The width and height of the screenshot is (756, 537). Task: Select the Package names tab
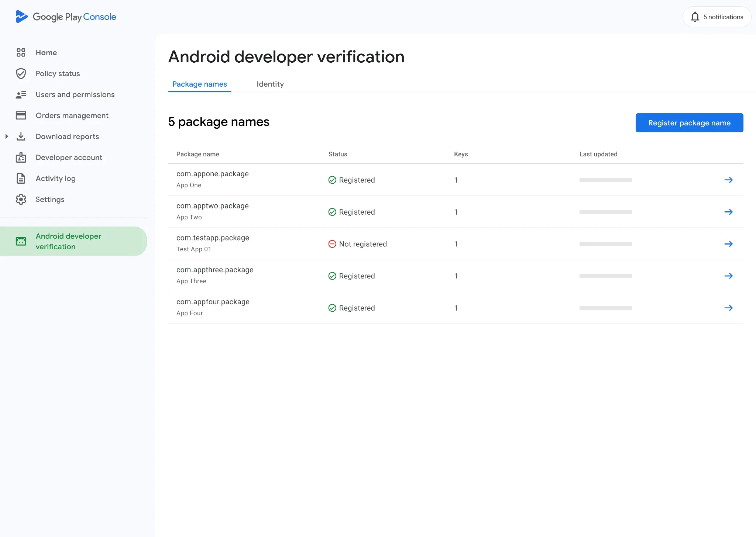pos(200,84)
